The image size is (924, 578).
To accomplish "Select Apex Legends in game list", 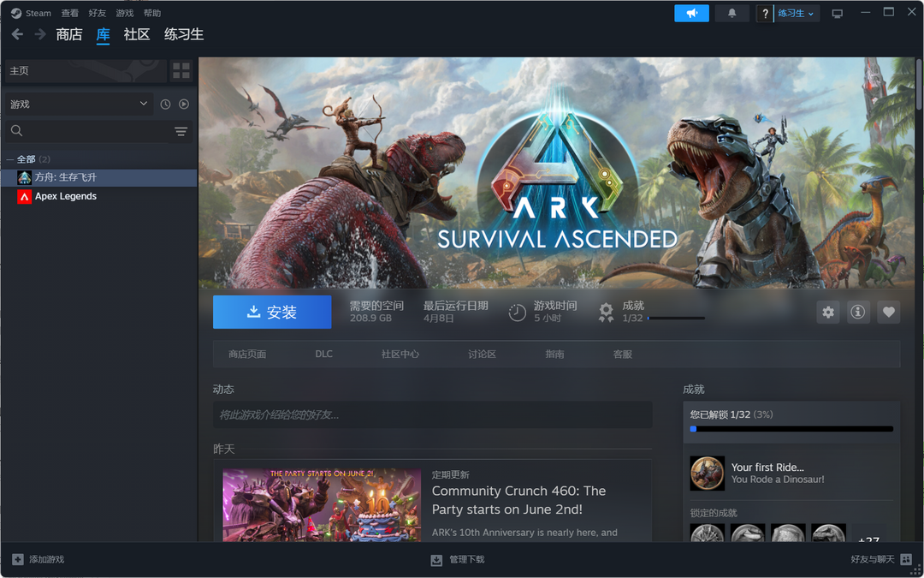I will (x=99, y=196).
